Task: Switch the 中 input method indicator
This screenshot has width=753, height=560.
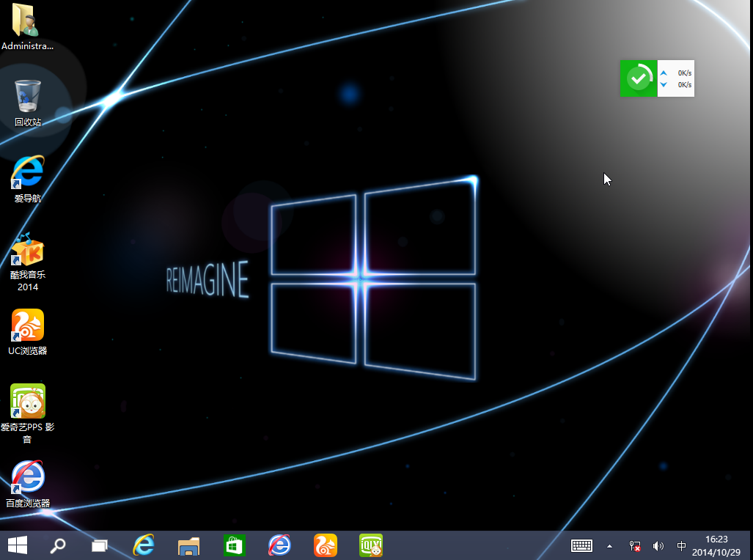Action: click(681, 546)
